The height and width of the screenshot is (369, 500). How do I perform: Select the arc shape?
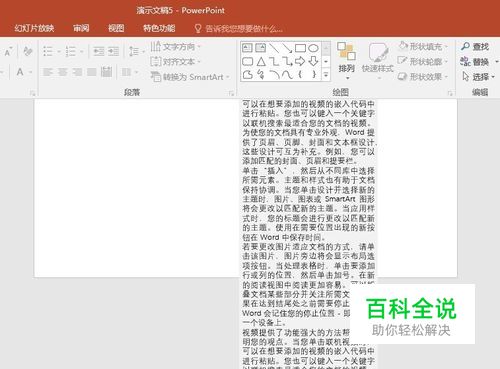click(x=274, y=74)
